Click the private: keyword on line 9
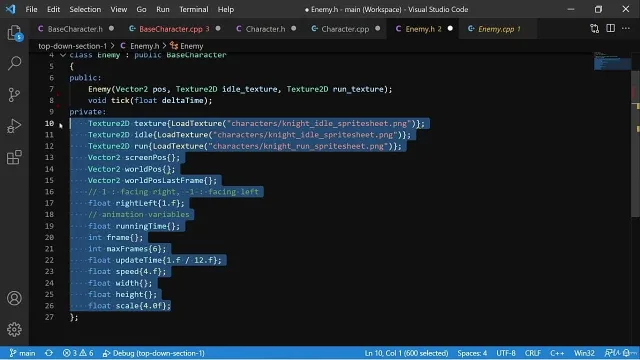The image size is (640, 360). pos(88,112)
